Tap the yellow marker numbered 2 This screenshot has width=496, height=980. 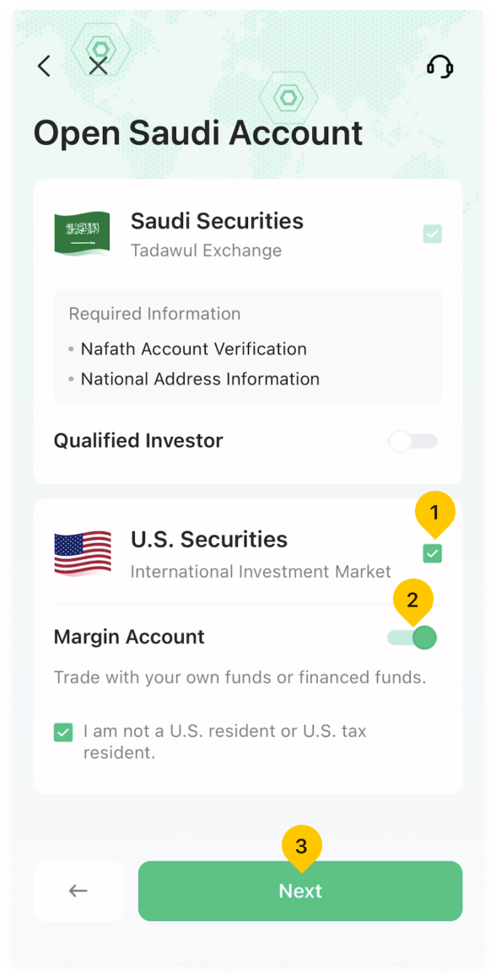(x=412, y=600)
